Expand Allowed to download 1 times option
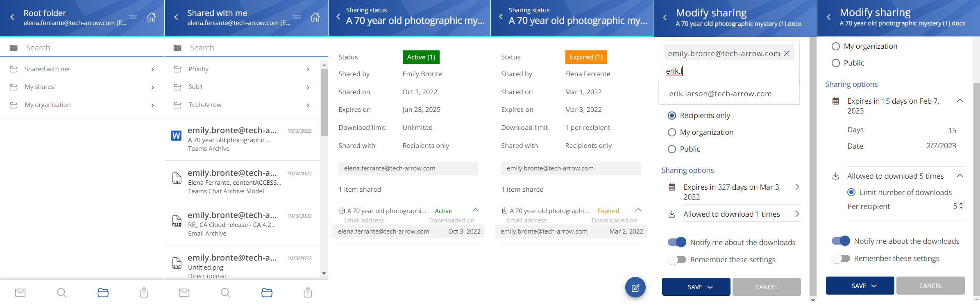 click(x=797, y=214)
